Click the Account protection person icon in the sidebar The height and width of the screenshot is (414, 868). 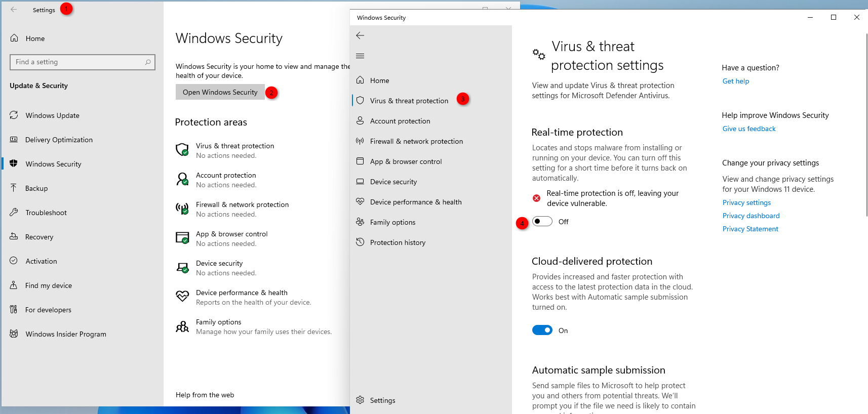360,120
